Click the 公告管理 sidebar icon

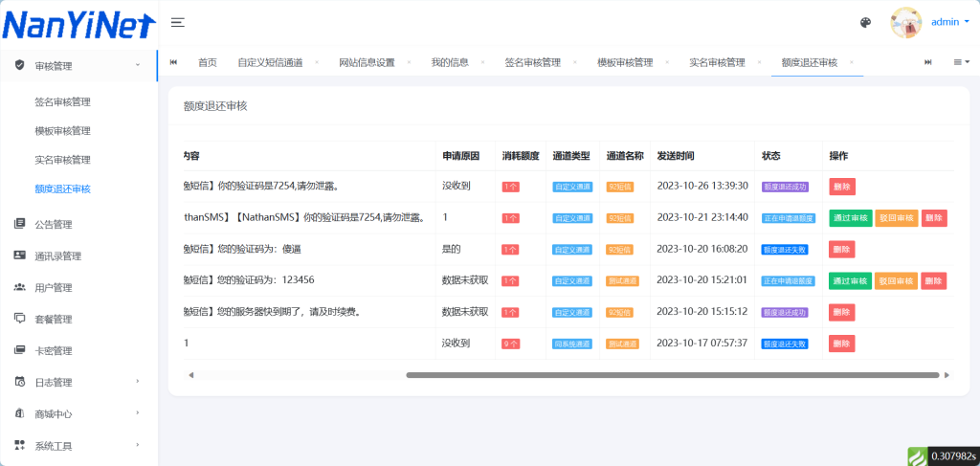coord(19,224)
